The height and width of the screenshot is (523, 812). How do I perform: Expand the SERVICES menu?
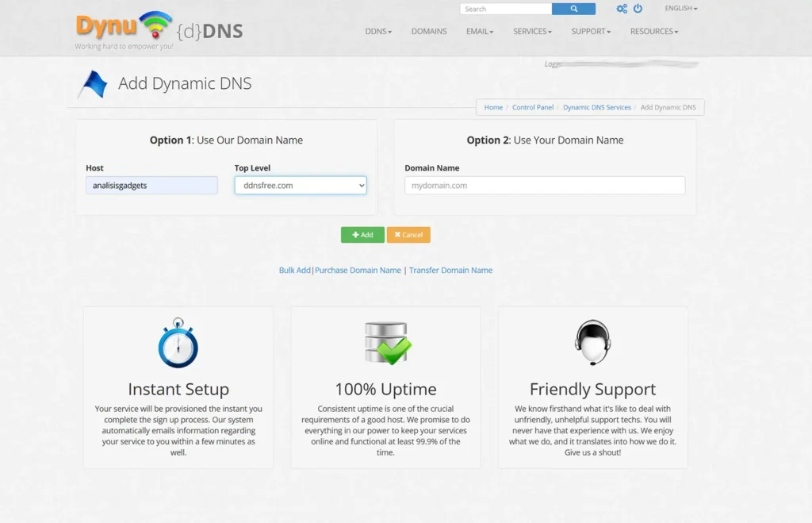click(x=532, y=31)
